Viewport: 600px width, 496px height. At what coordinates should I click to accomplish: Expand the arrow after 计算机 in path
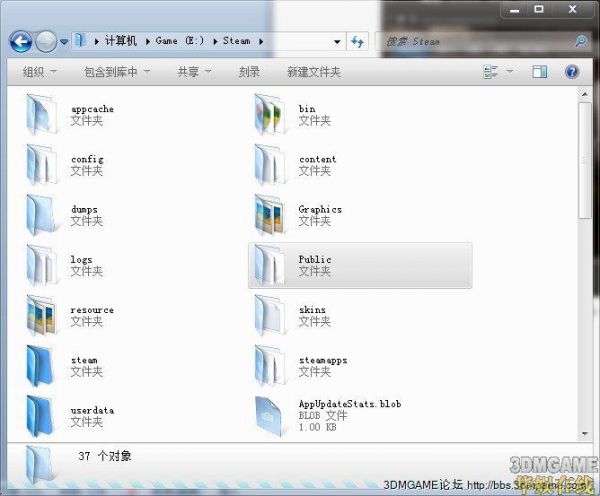coord(147,41)
